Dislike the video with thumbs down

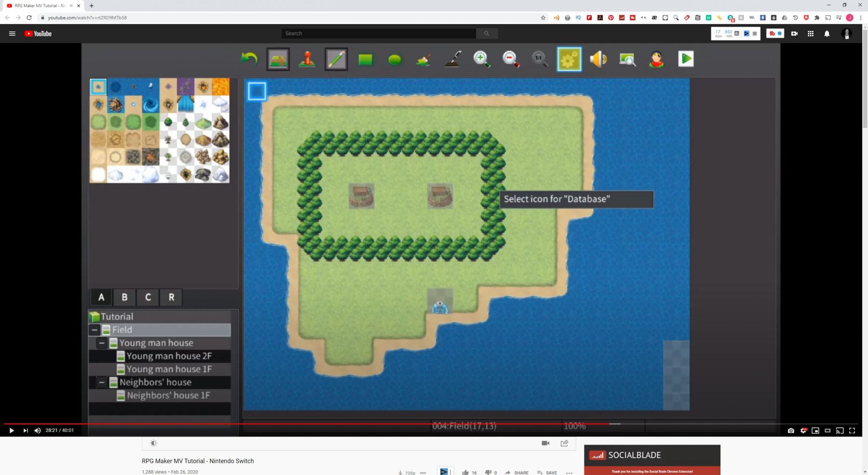point(488,472)
